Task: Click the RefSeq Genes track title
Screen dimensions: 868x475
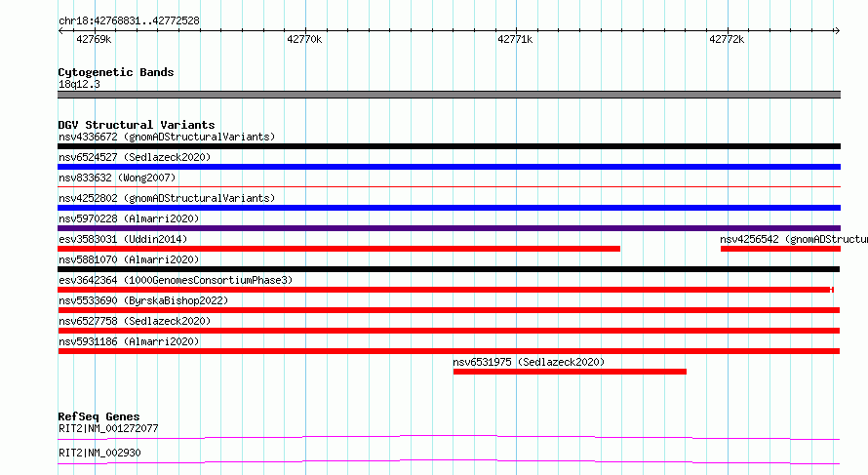Action: coord(99,416)
